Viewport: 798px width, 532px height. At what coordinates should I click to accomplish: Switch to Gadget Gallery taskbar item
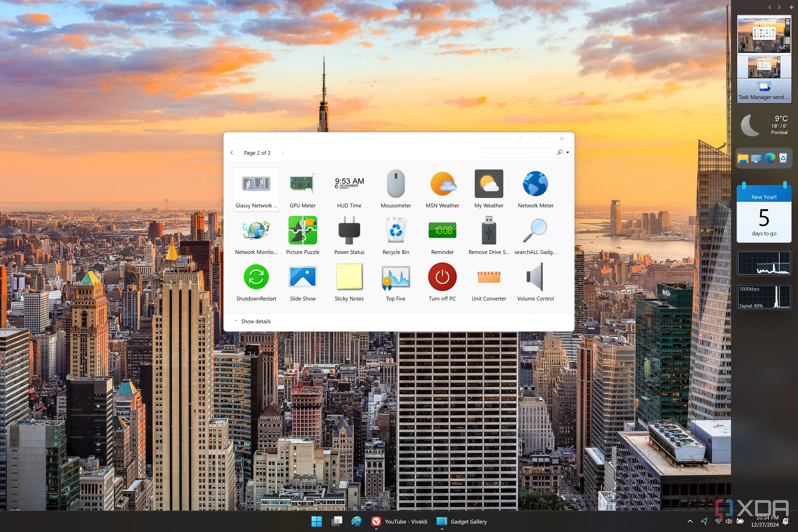pyautogui.click(x=462, y=522)
